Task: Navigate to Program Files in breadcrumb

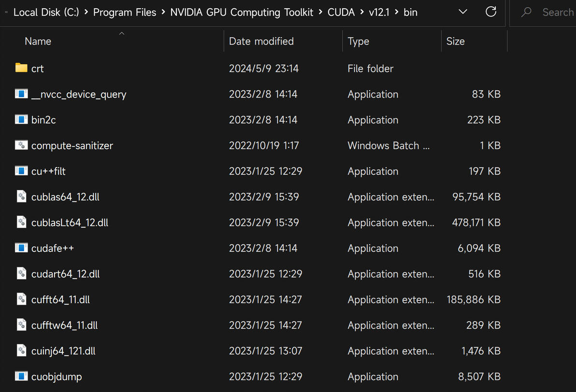Action: [125, 13]
